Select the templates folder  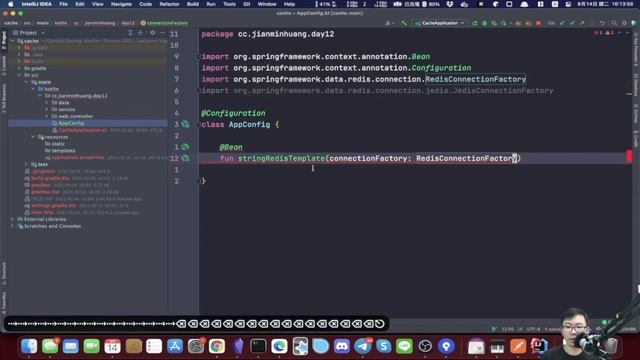pyautogui.click(x=63, y=151)
